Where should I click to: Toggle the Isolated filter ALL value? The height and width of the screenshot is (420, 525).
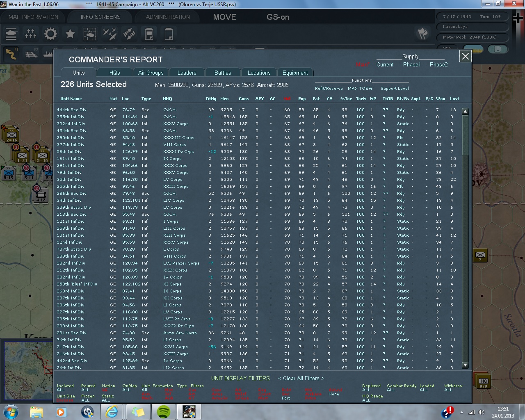point(61,390)
